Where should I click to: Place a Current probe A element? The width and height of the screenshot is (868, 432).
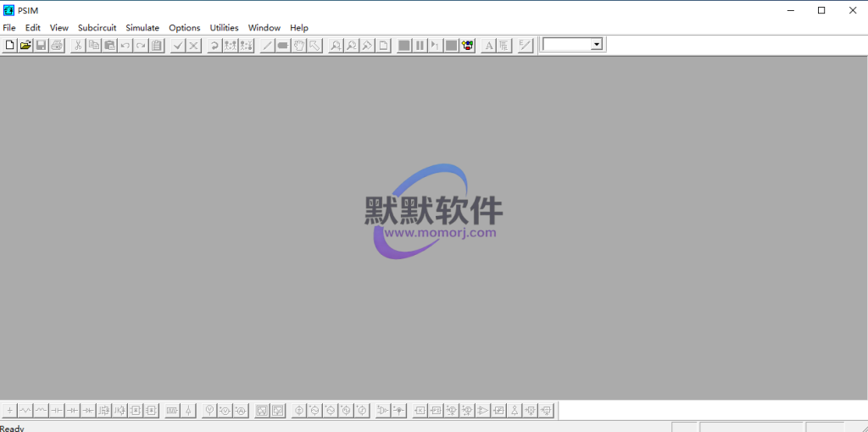tap(240, 411)
